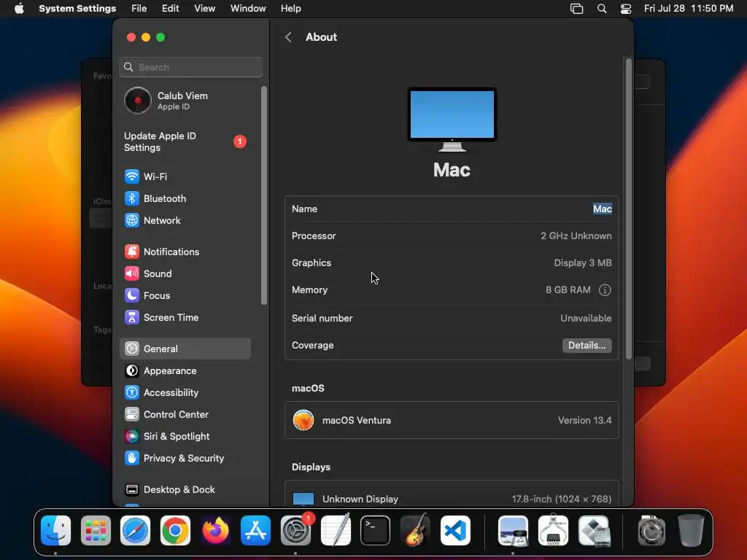
Task: Click the 'Version 13.4' text
Action: point(585,421)
